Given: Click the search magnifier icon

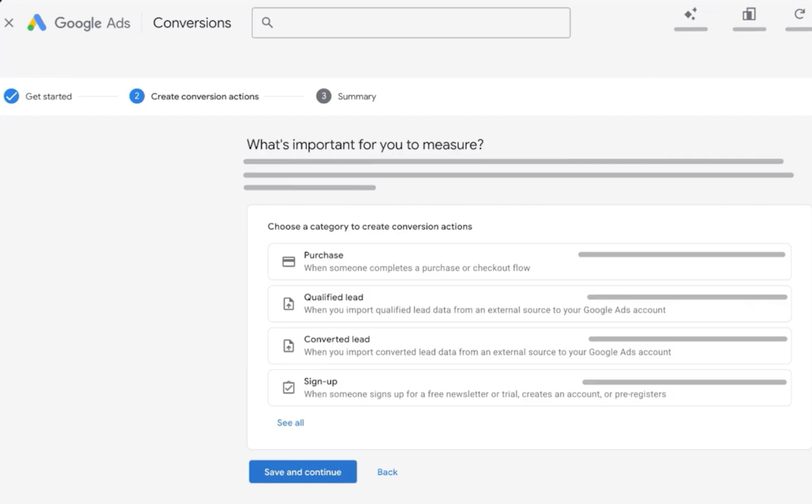Looking at the screenshot, I should coord(267,22).
